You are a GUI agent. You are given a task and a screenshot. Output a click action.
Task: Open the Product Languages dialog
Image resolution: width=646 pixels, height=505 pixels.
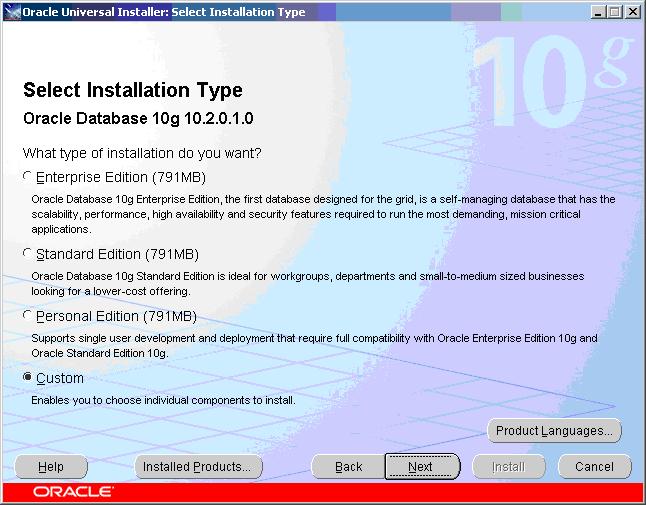pyautogui.click(x=554, y=430)
